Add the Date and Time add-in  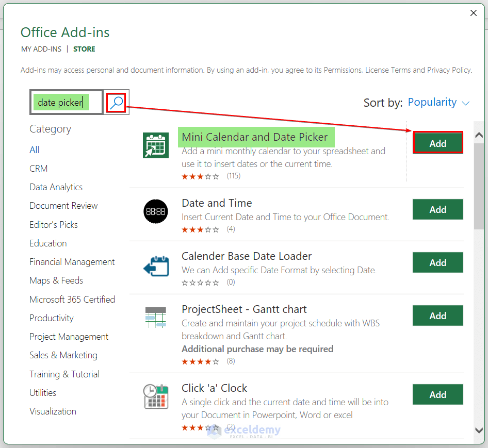pyautogui.click(x=438, y=209)
